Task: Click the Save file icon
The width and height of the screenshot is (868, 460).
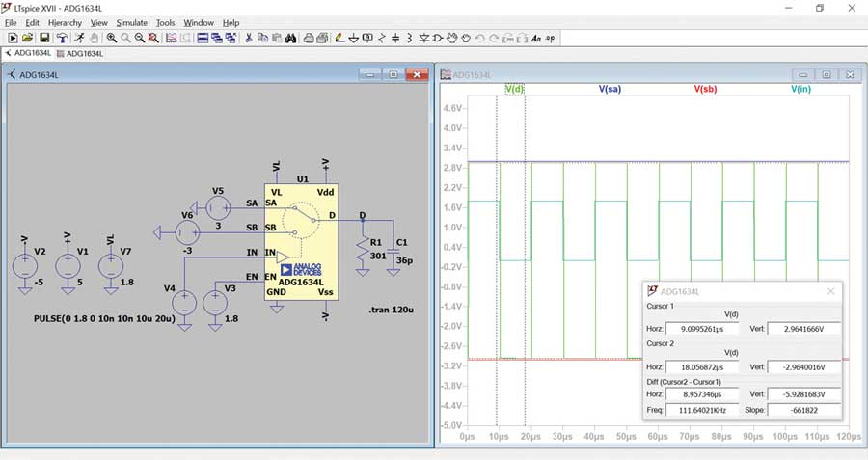Action: tap(43, 38)
